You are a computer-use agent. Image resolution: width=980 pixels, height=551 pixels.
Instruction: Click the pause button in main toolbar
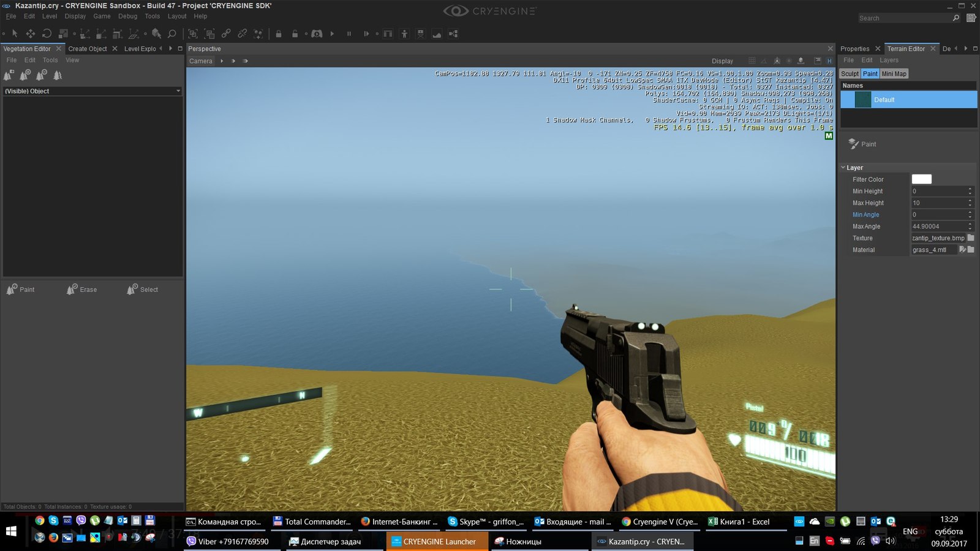coord(349,34)
